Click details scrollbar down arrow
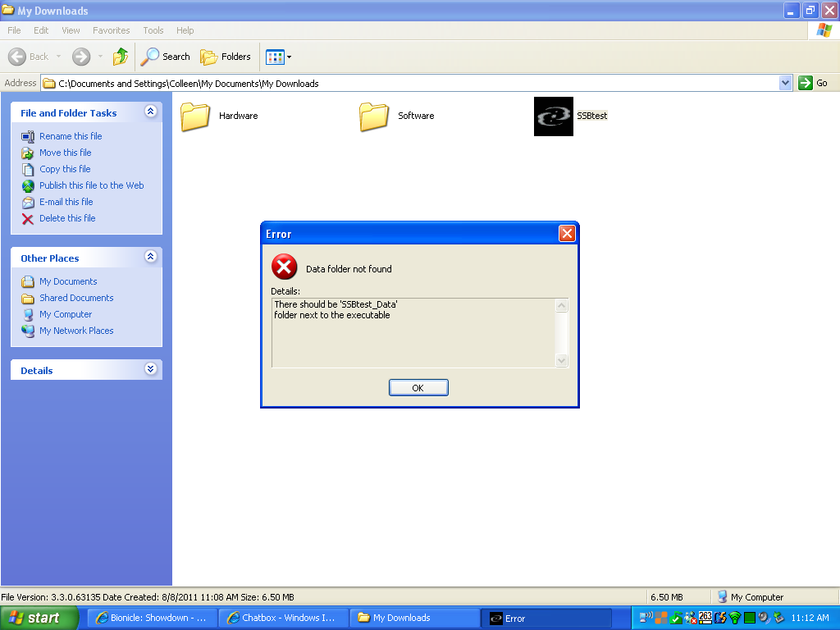 (x=561, y=360)
